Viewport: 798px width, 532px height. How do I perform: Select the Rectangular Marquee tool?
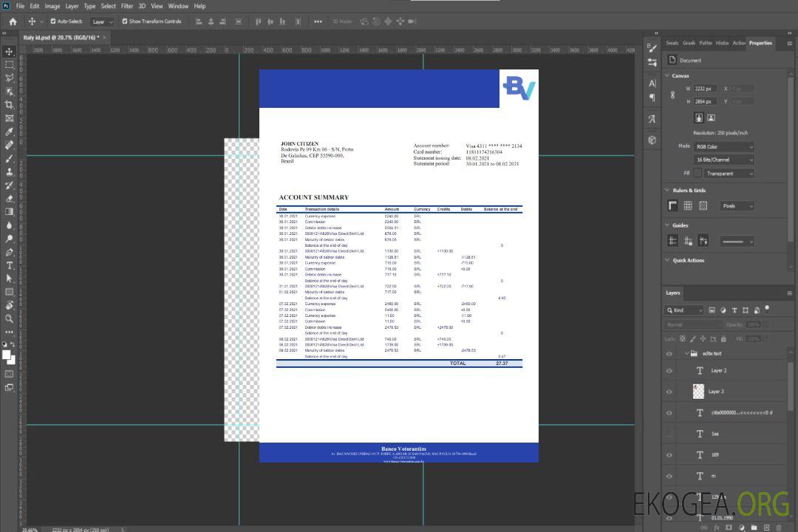[x=9, y=65]
